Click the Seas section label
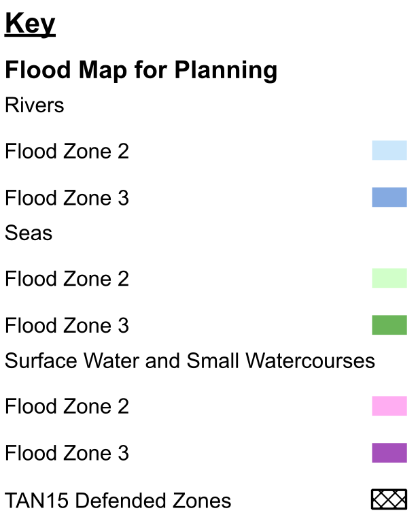The width and height of the screenshot is (418, 532). pos(29,233)
